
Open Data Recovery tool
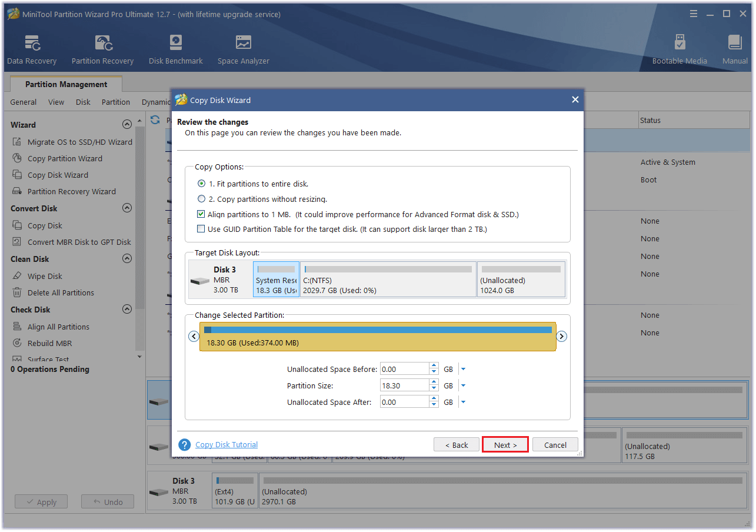point(32,49)
